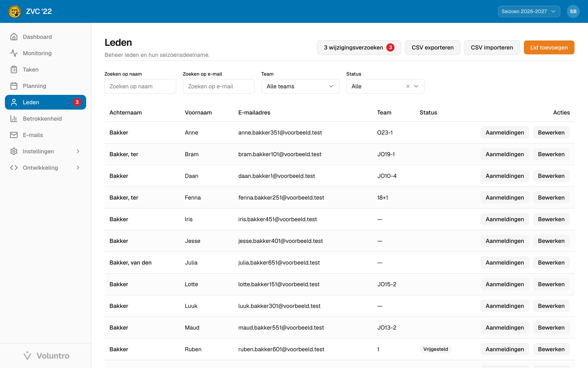Open the Status Alle dropdown chevron

[416, 86]
